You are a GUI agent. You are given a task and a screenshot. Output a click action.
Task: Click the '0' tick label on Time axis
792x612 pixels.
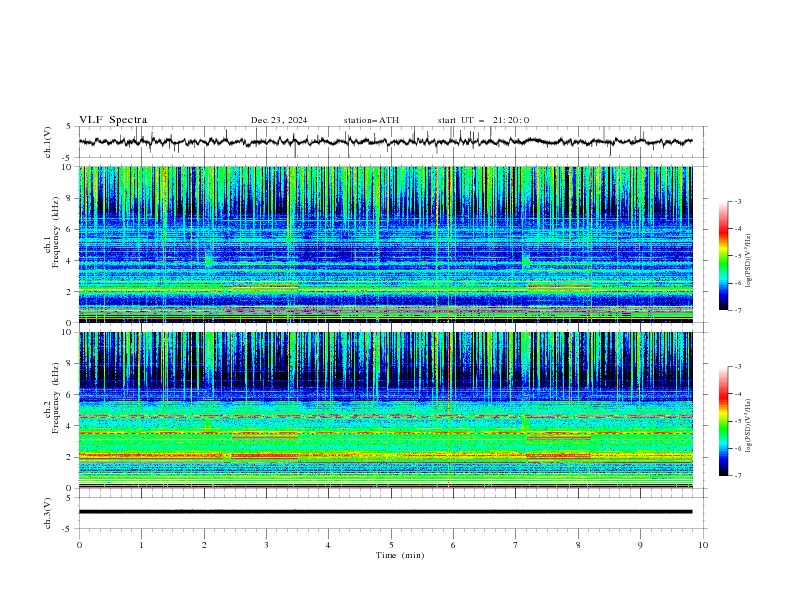[79, 545]
